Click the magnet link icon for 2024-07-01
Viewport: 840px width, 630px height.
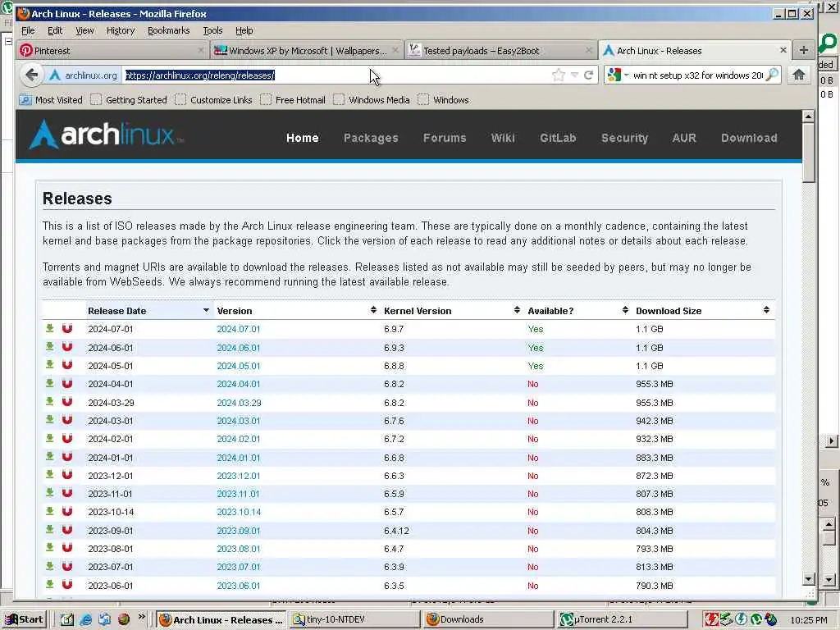(67, 328)
